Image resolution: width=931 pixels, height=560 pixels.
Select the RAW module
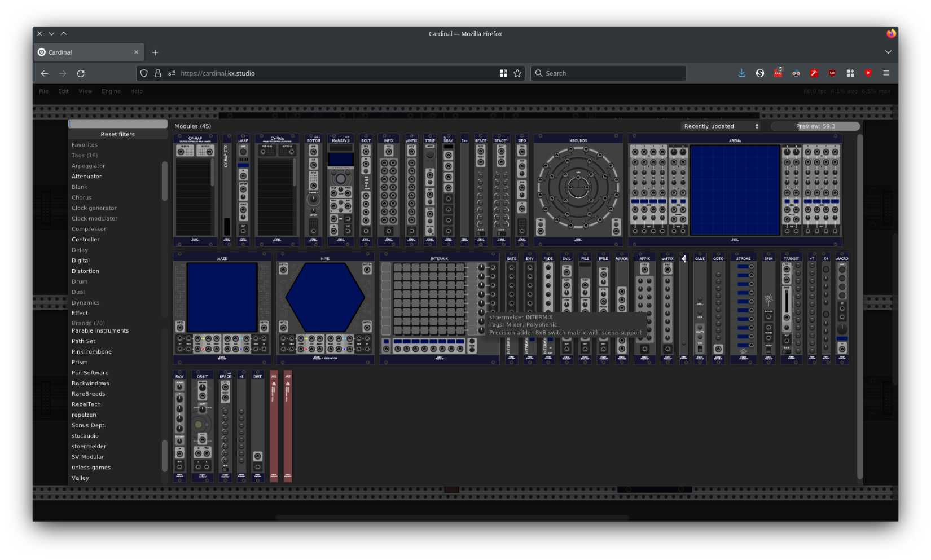(x=179, y=426)
